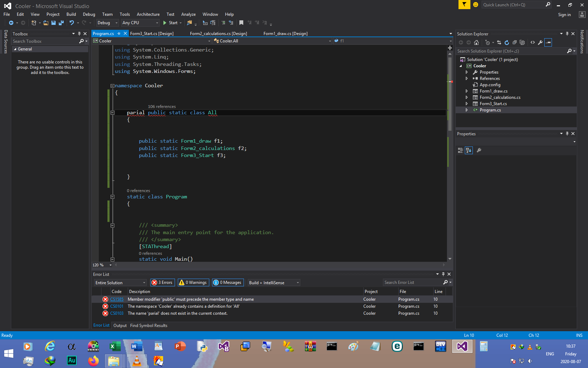
Task: Click the yellow notifications filter flag
Action: coord(464,5)
